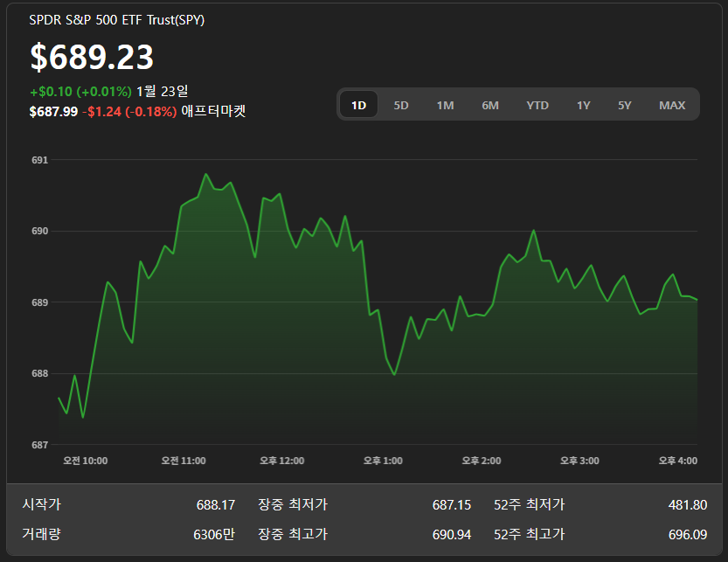728x562 pixels.
Task: Click the 1월 23일 date label
Action: point(162,91)
